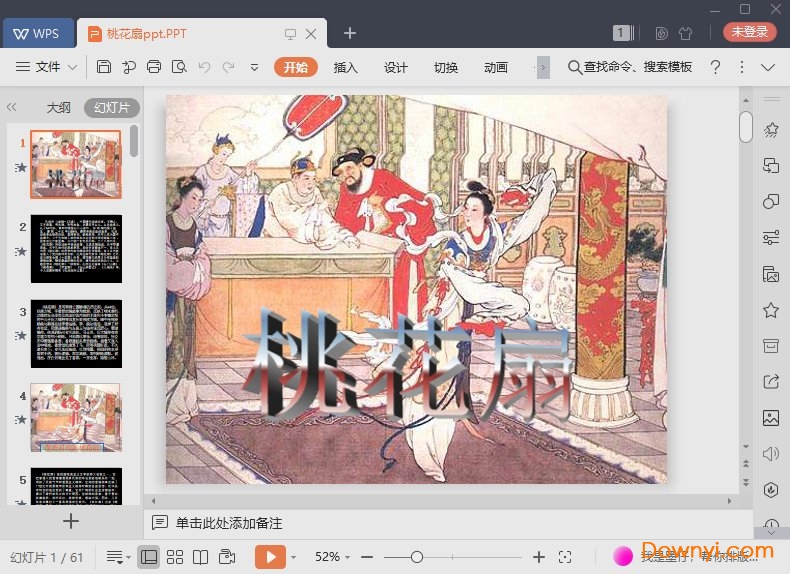Zoom in with plus button

[x=539, y=557]
